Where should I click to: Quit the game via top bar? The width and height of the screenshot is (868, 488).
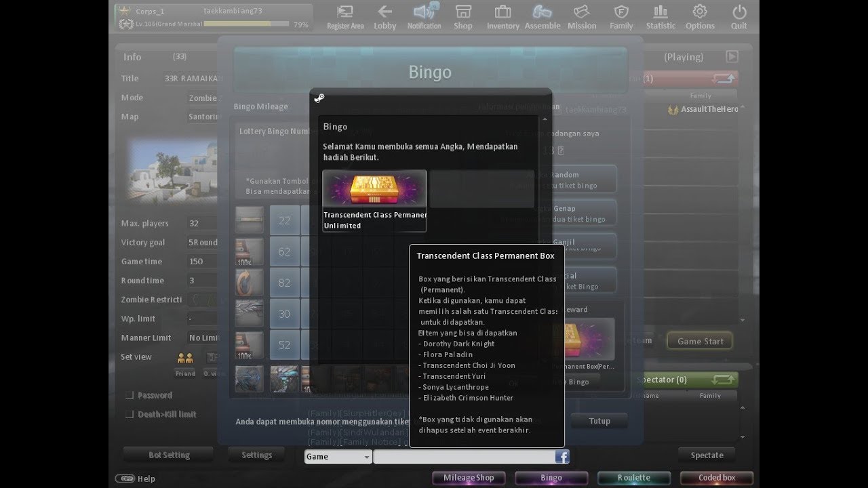click(x=738, y=17)
